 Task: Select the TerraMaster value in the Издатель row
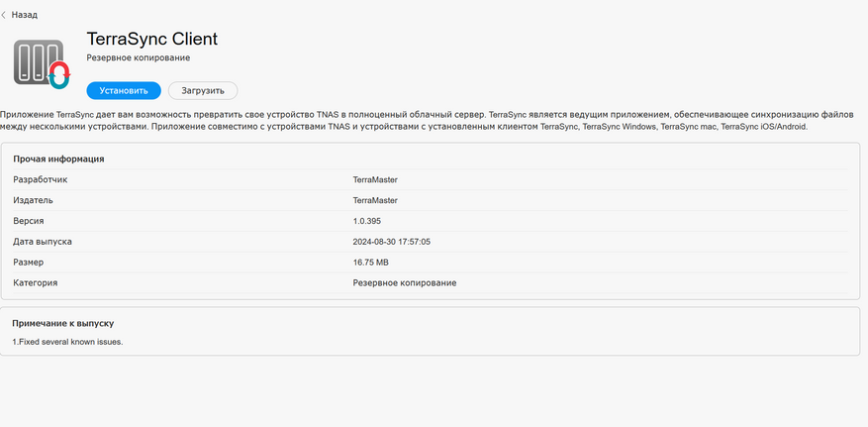(x=381, y=200)
